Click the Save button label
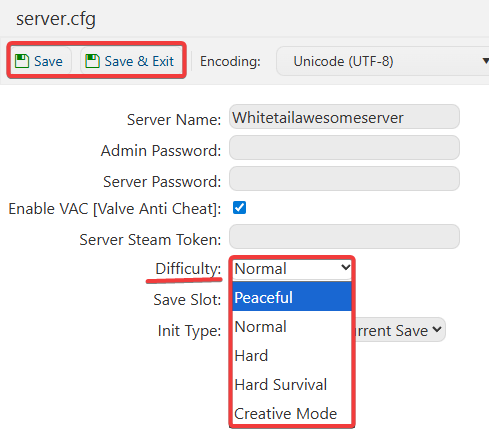 coord(48,61)
